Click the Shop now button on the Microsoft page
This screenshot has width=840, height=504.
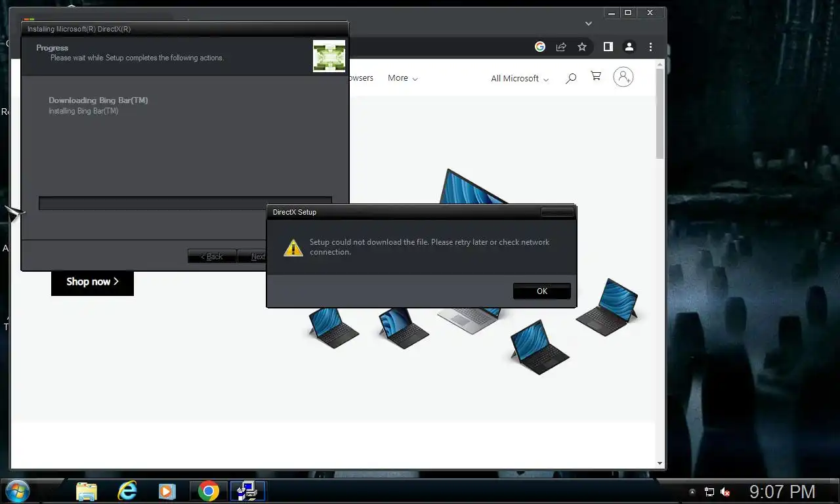click(93, 282)
